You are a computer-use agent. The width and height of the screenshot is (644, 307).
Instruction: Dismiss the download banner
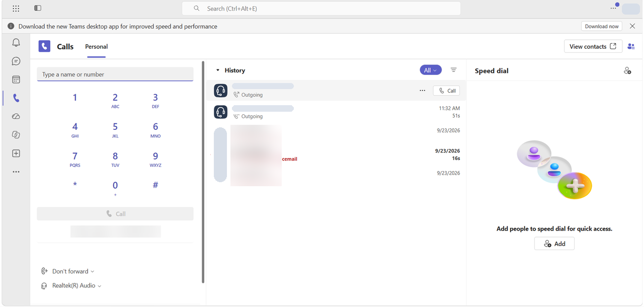tap(632, 26)
